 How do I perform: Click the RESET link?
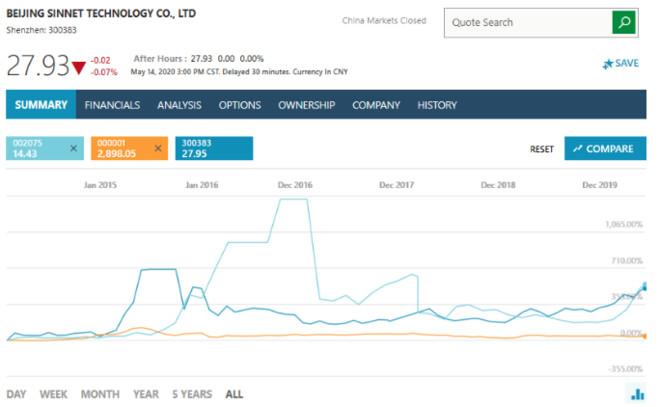tap(541, 149)
